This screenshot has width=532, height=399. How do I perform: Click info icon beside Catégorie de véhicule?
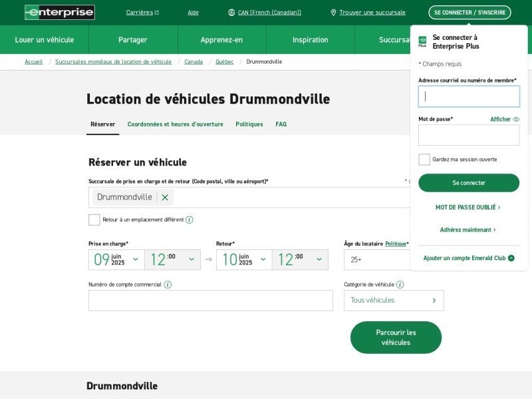[400, 285]
